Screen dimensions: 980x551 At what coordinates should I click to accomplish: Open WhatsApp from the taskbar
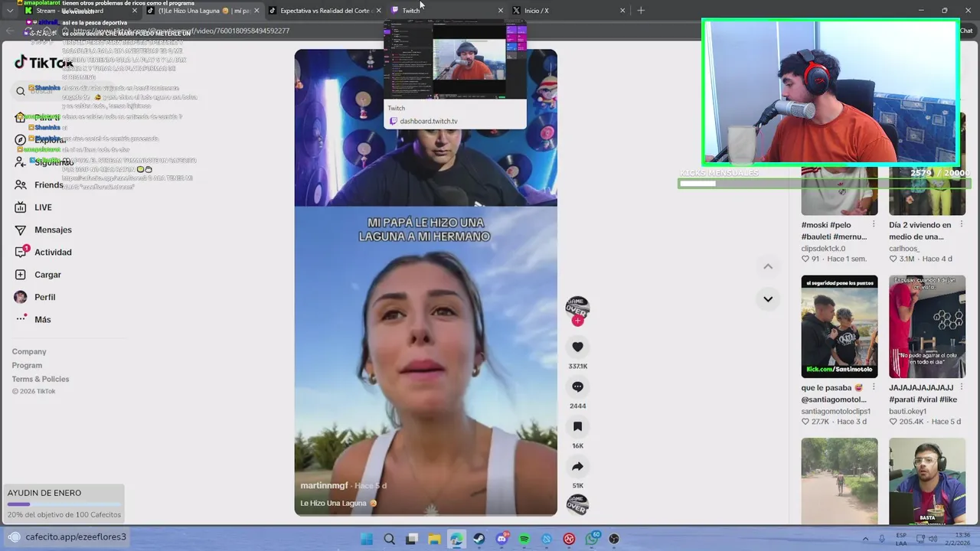pos(592,539)
